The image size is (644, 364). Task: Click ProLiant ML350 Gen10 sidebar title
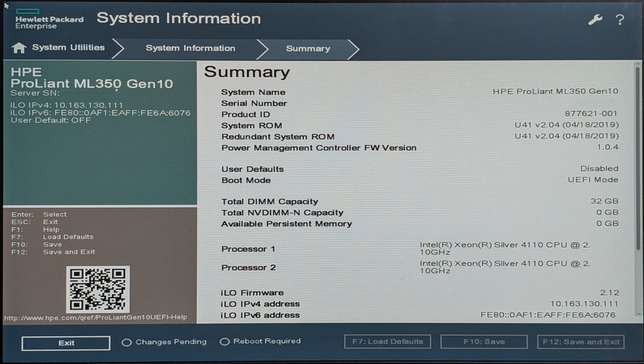pyautogui.click(x=92, y=84)
